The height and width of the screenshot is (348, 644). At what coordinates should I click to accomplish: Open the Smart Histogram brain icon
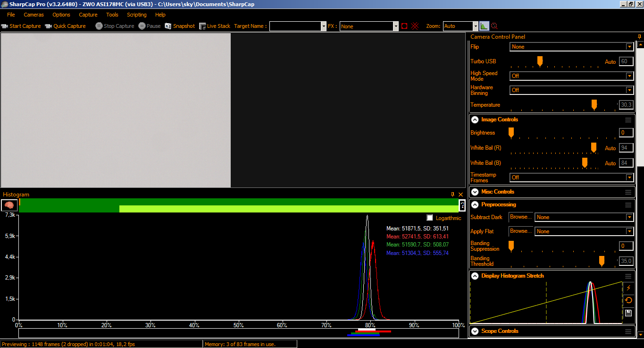pyautogui.click(x=9, y=205)
